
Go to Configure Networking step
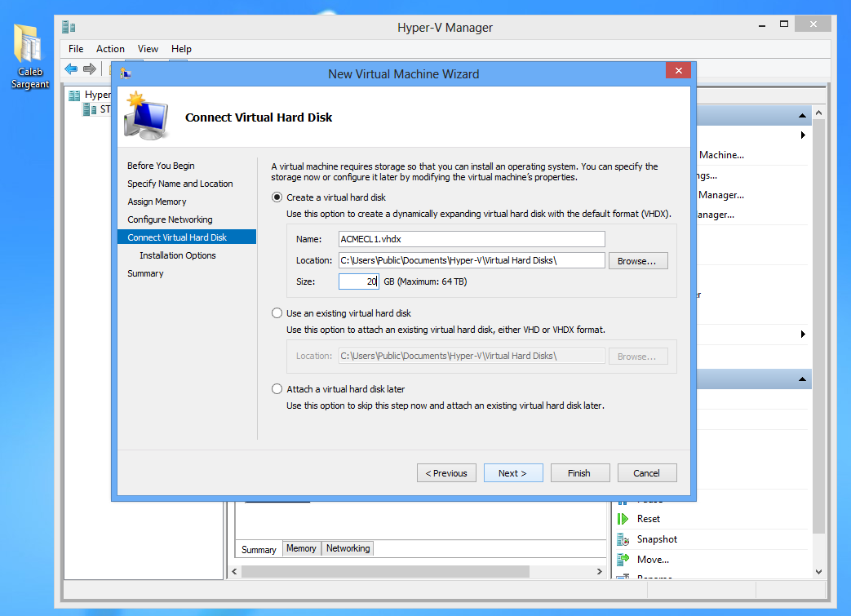tap(170, 219)
